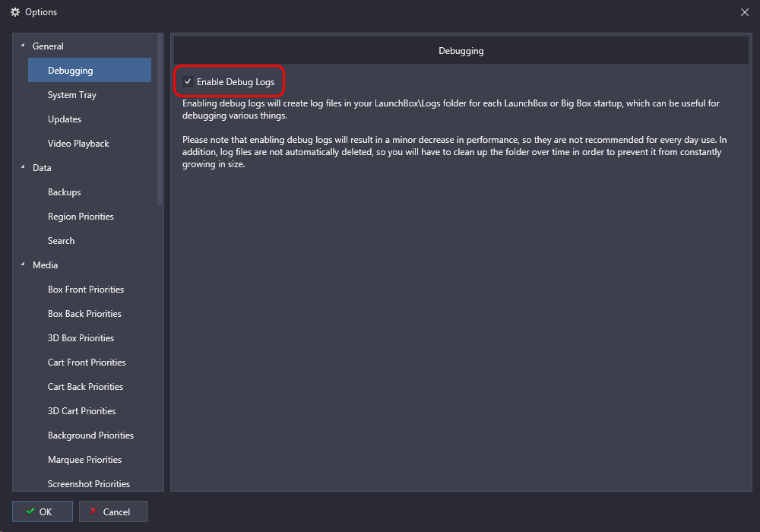Uncheck the Enable Debug Logs checkbox
This screenshot has height=532, width=760.
pos(188,81)
